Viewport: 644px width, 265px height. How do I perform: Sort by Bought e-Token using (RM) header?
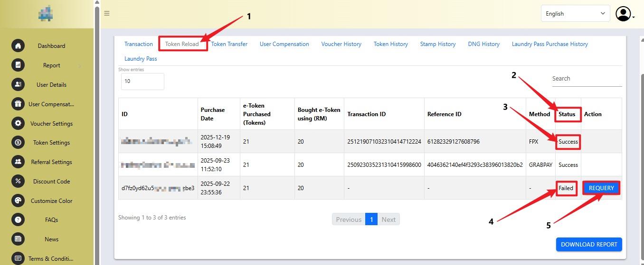(x=319, y=114)
